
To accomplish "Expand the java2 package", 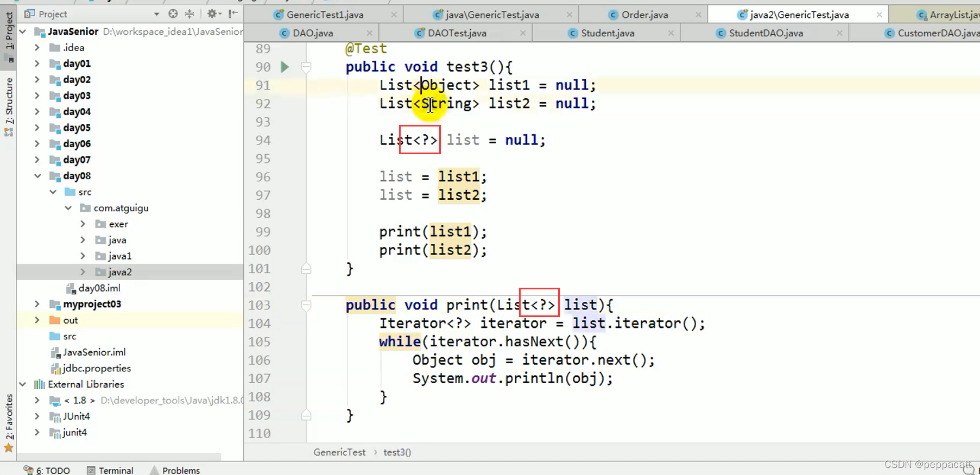I will [83, 272].
